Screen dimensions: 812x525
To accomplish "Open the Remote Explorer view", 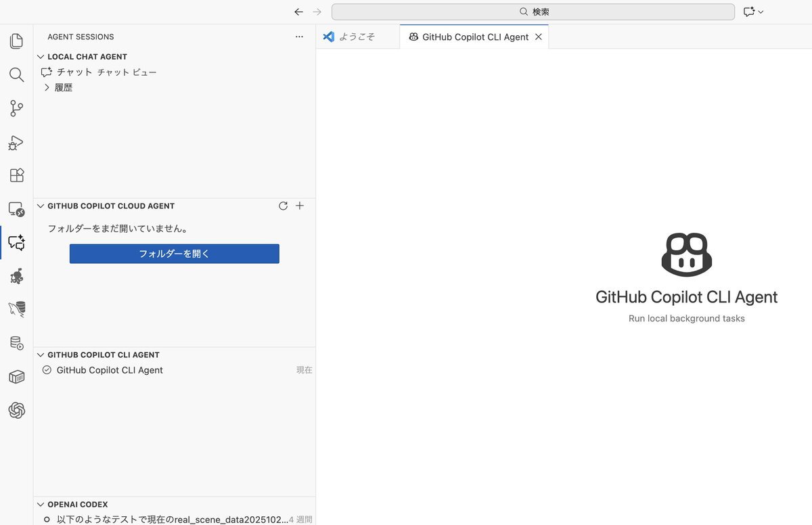I will [x=17, y=209].
